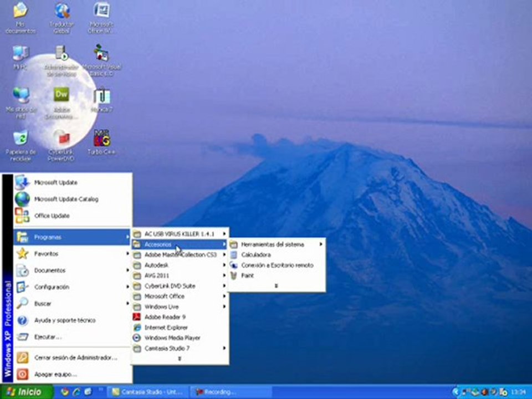Show more programs with bottom chevron

pyautogui.click(x=180, y=359)
